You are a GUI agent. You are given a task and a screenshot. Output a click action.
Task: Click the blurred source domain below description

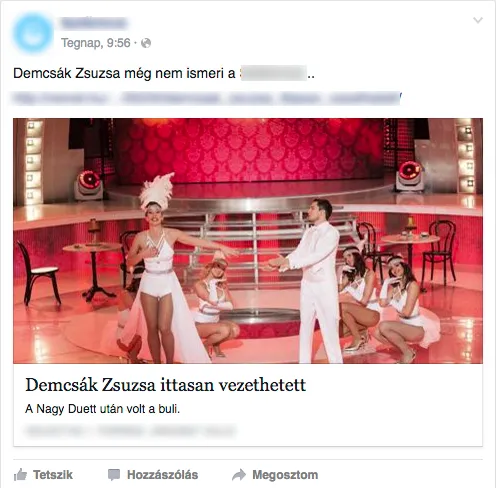(x=130, y=431)
